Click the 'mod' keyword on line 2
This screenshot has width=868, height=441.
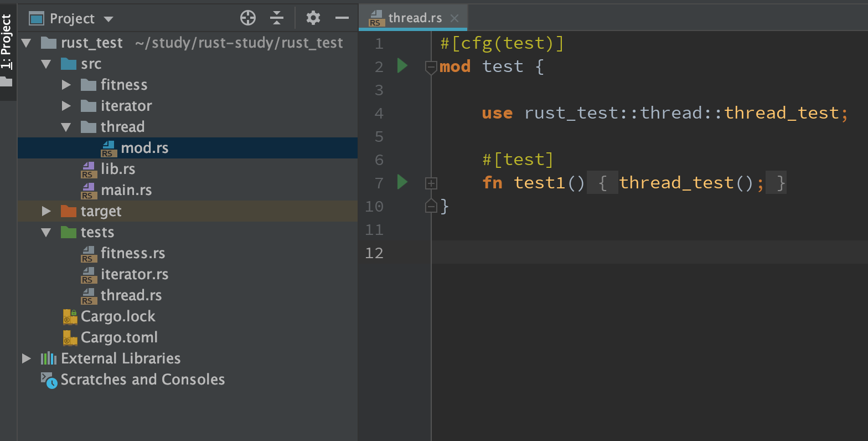(x=455, y=66)
